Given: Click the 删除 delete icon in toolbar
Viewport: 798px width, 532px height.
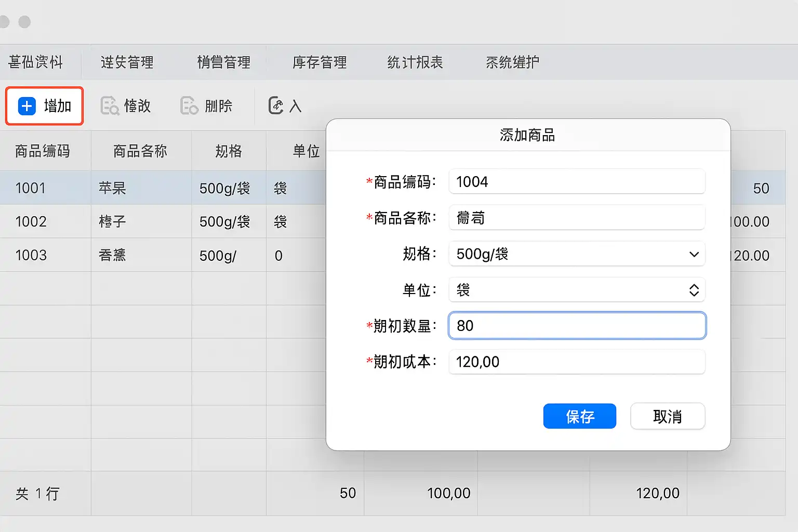Looking at the screenshot, I should [x=189, y=106].
